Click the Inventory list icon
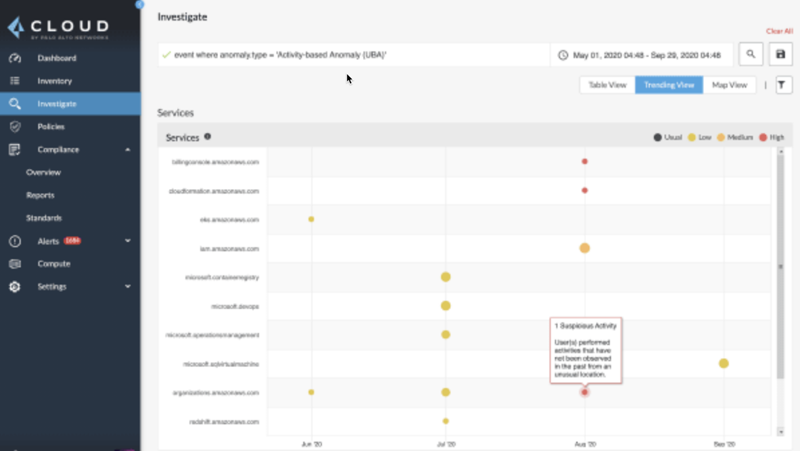 15,80
